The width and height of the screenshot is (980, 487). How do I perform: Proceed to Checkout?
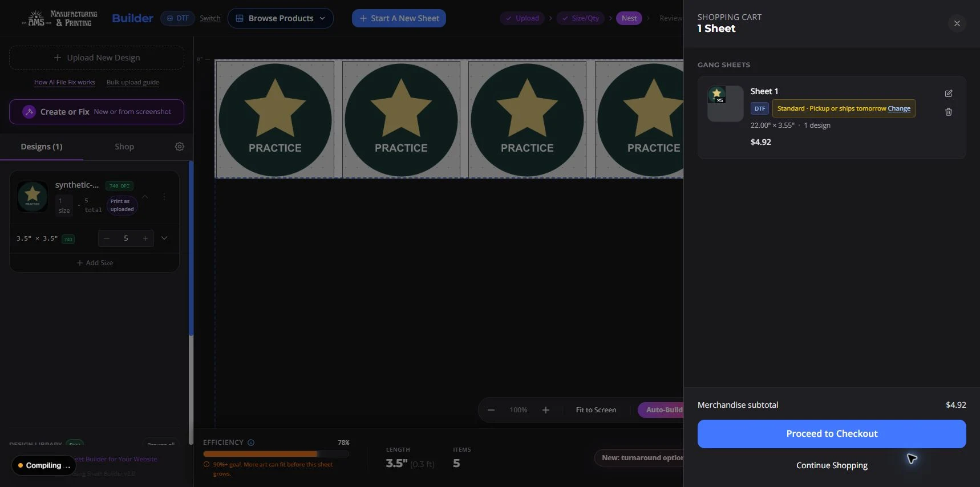832,434
